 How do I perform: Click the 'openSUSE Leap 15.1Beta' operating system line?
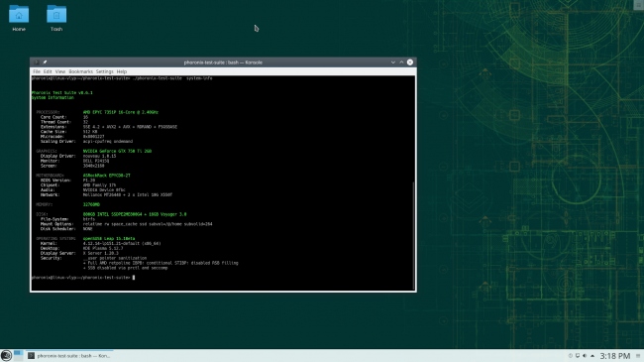[109, 239]
